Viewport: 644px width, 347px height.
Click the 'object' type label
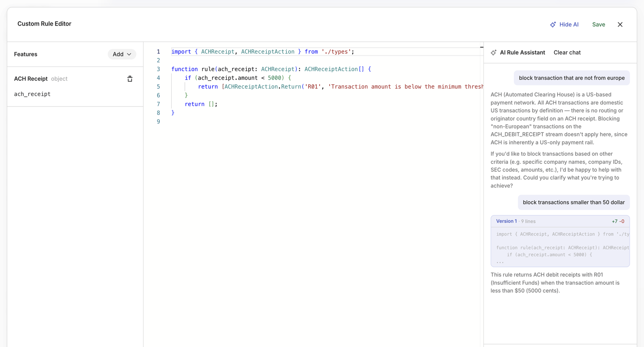coord(59,79)
